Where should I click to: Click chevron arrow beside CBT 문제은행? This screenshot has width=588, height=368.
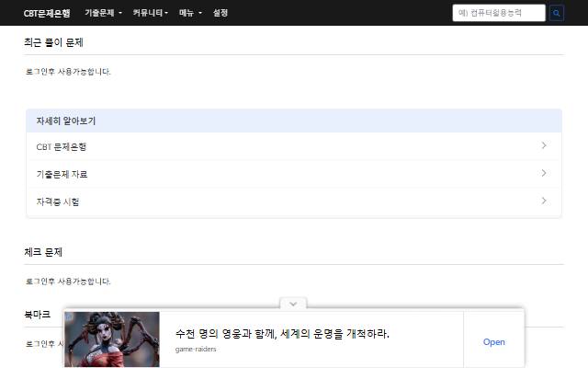tap(544, 145)
